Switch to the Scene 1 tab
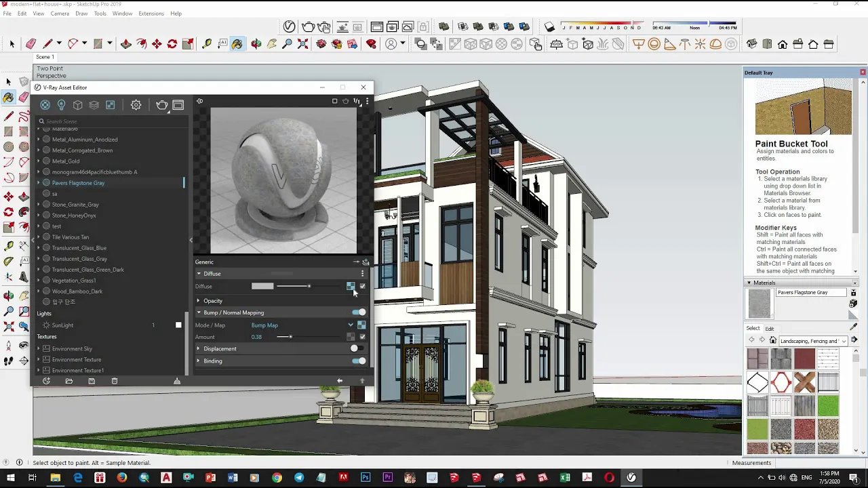The image size is (868, 488). 45,57
